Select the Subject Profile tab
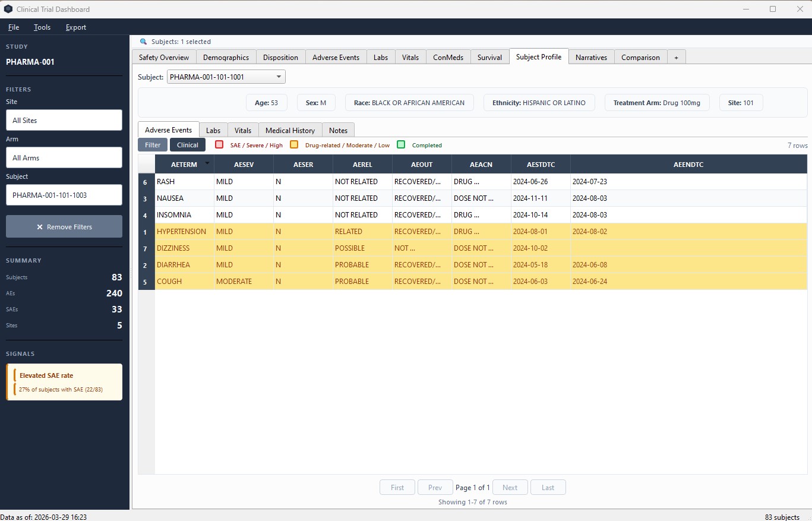 point(539,56)
